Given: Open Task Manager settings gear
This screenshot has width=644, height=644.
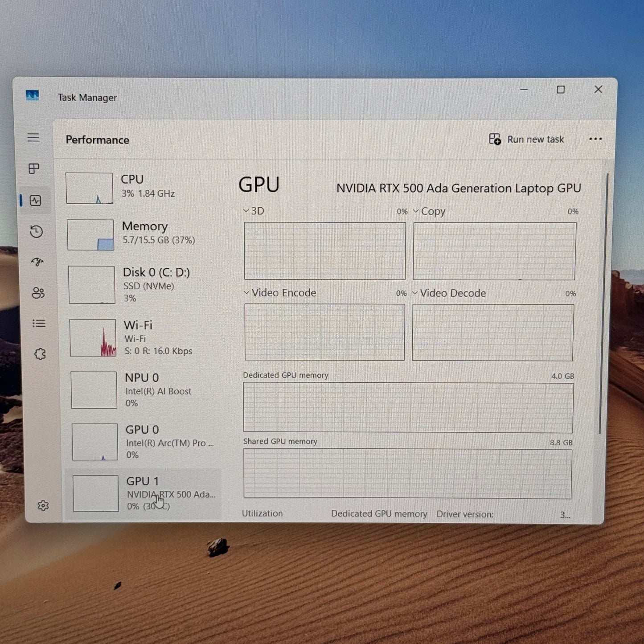Looking at the screenshot, I should (43, 506).
